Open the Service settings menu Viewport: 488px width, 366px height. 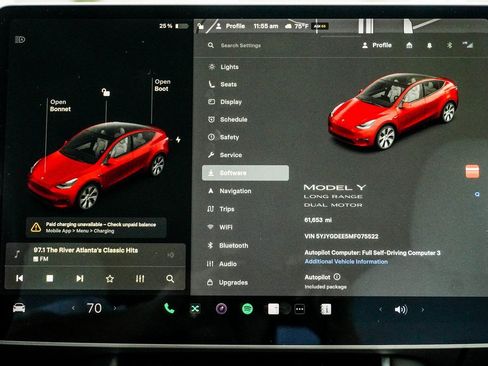click(x=225, y=155)
